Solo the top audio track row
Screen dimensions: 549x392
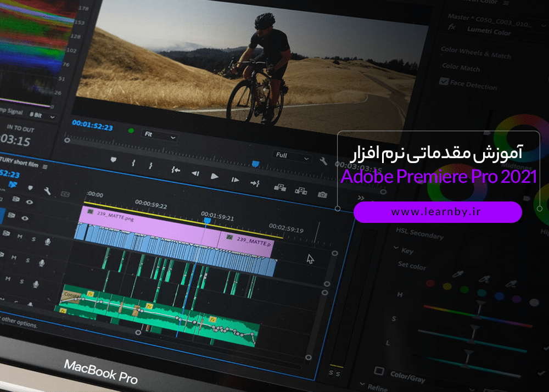coord(33,239)
